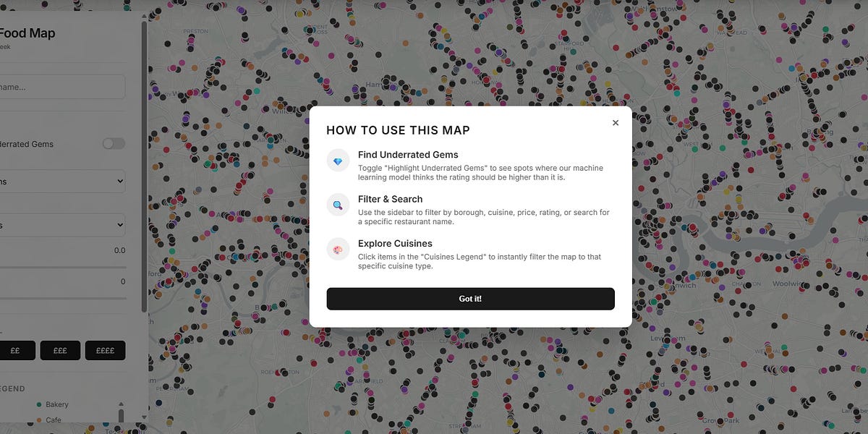Close the How To Use dialog
This screenshot has width=868, height=434.
point(616,123)
